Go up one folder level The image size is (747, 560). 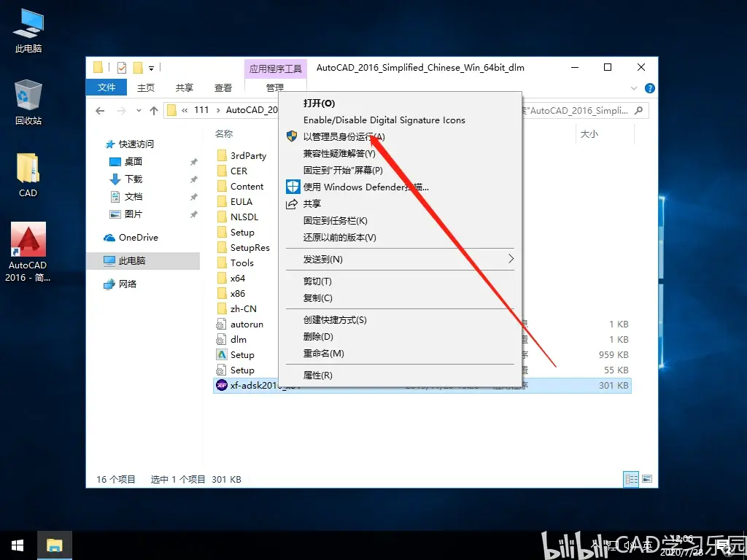tap(153, 111)
